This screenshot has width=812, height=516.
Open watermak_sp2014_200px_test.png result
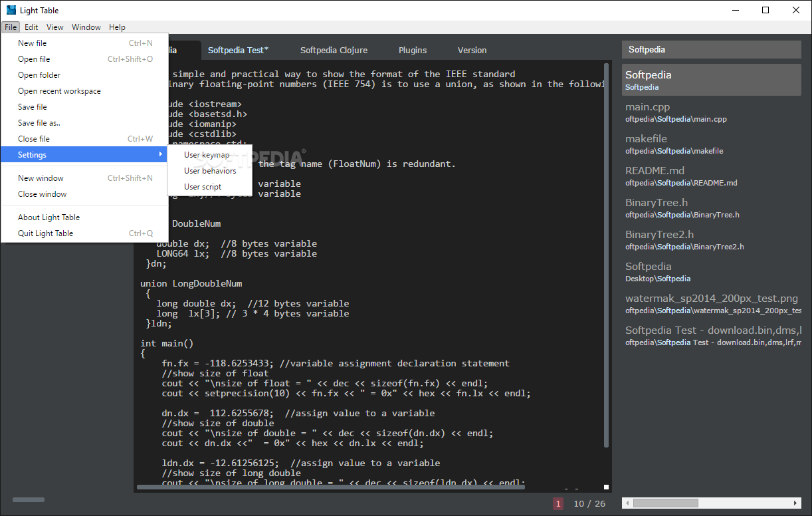tap(712, 304)
